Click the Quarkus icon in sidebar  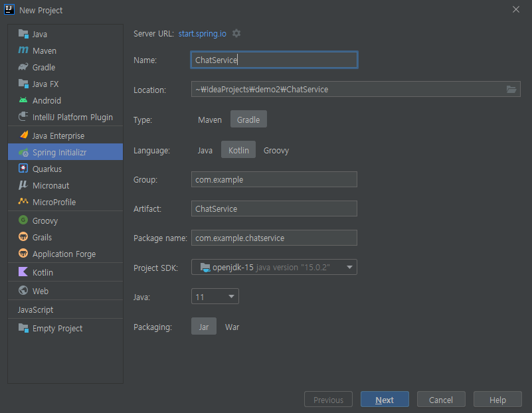click(x=23, y=168)
